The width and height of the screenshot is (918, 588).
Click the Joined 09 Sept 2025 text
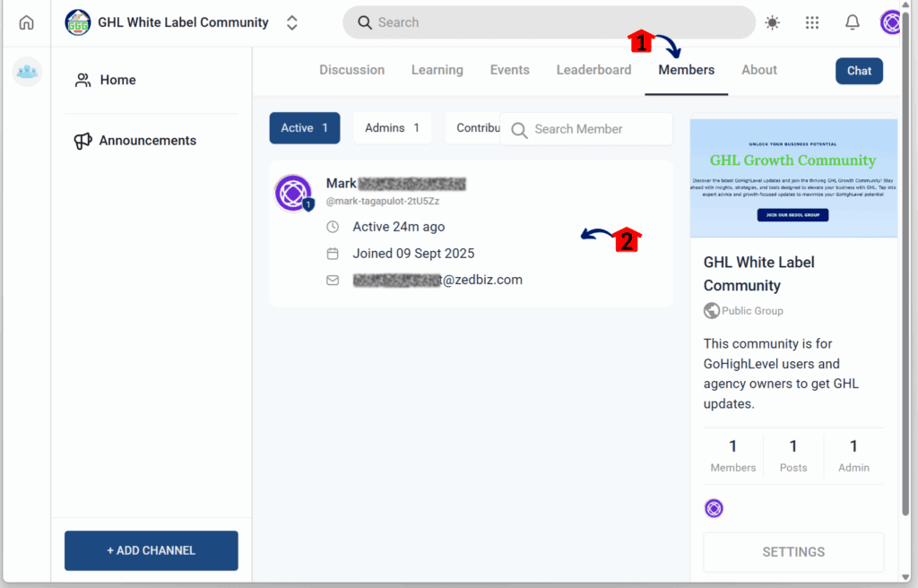pyautogui.click(x=413, y=254)
